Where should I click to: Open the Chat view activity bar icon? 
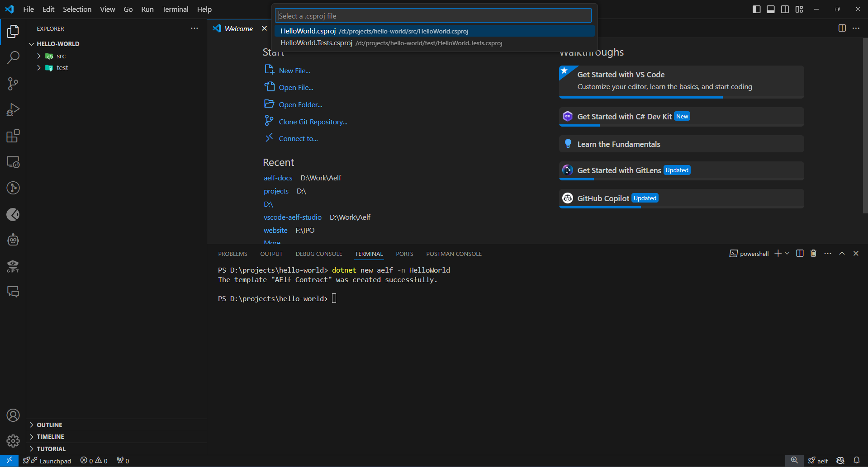[x=13, y=292]
